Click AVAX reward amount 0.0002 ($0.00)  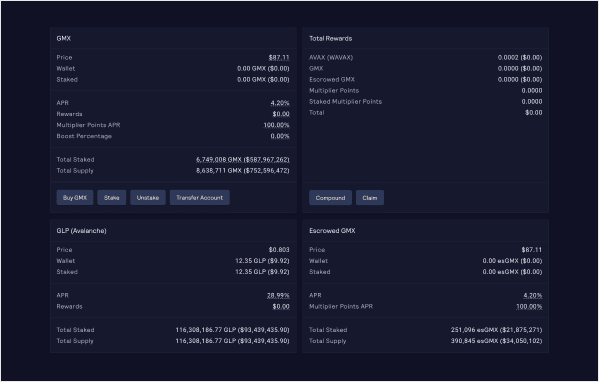coord(520,58)
